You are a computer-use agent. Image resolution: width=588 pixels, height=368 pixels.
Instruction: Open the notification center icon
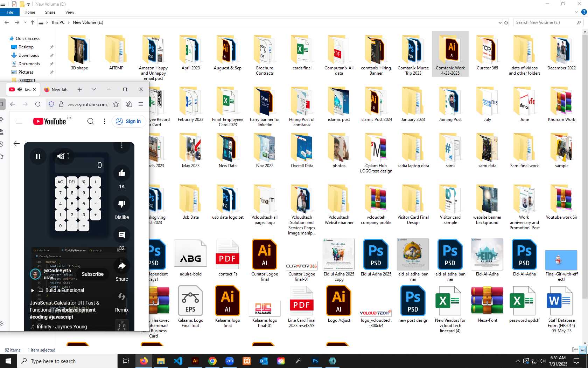click(576, 361)
